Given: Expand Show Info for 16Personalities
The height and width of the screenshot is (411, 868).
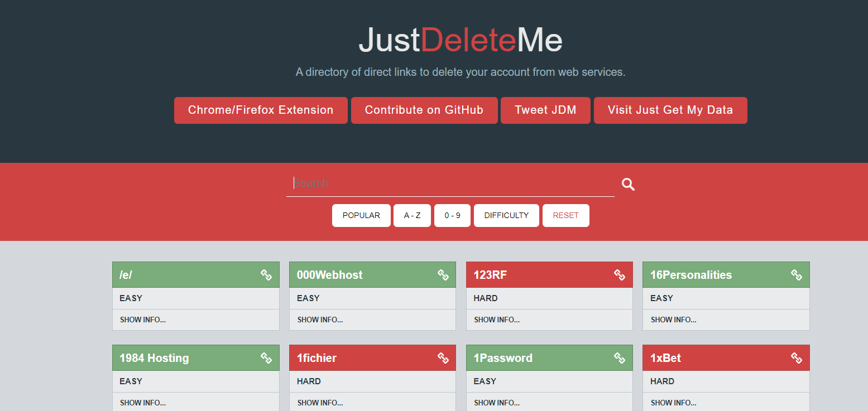Looking at the screenshot, I should point(674,320).
